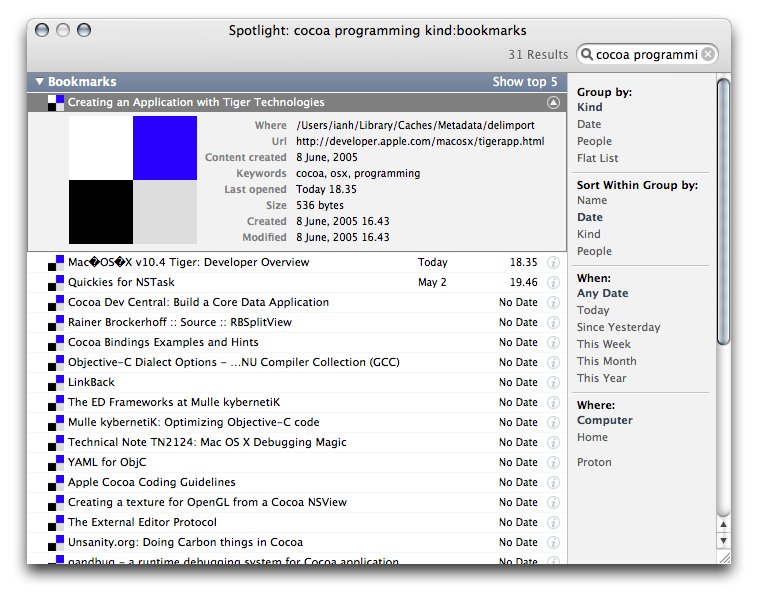Click the large bookmark preview thumbnail
757x600 pixels.
(x=133, y=180)
